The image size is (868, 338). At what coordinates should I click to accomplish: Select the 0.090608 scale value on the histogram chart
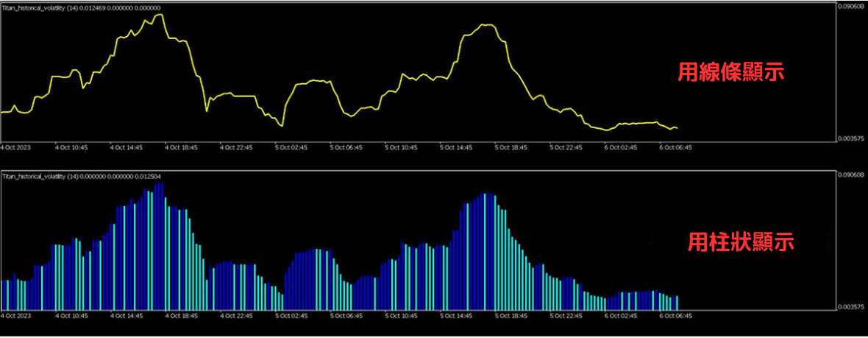pyautogui.click(x=851, y=175)
